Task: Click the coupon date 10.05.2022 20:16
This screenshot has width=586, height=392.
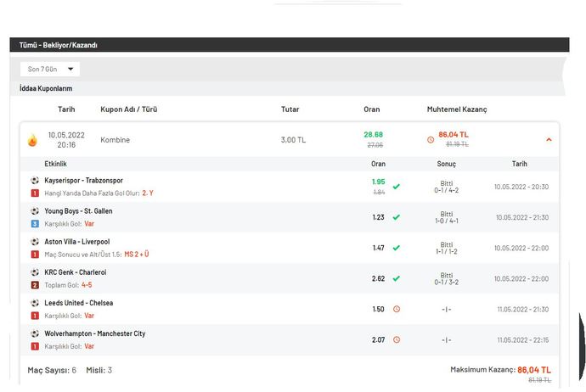Action: click(x=66, y=140)
